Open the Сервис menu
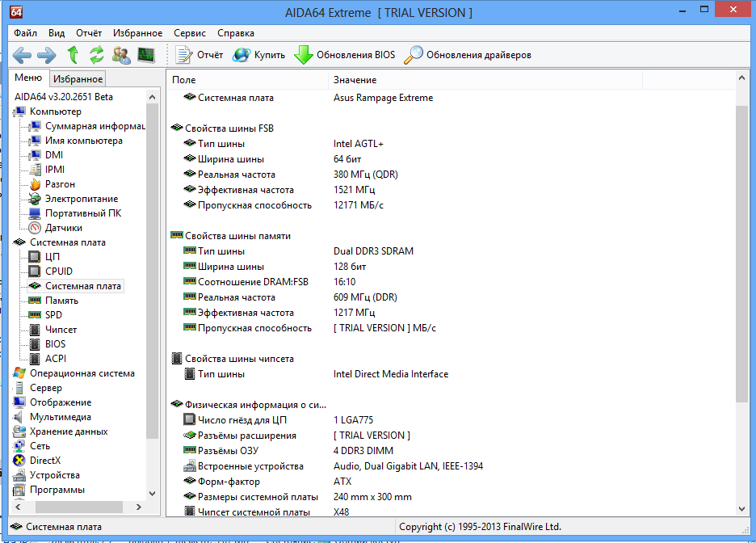This screenshot has width=756, height=543. pyautogui.click(x=190, y=33)
